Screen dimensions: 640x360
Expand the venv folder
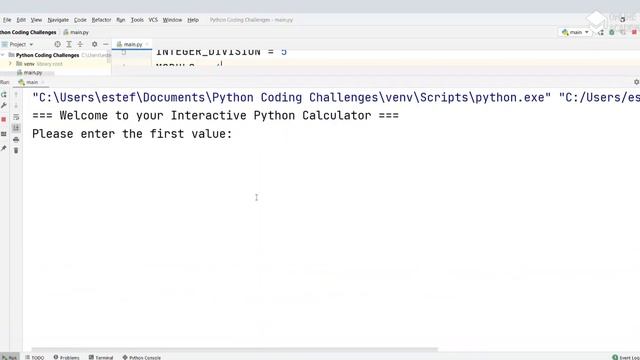[x=10, y=64]
